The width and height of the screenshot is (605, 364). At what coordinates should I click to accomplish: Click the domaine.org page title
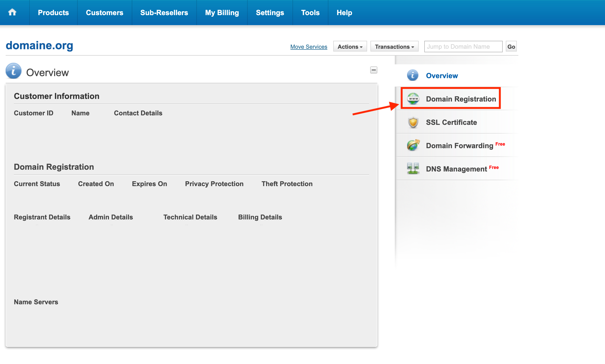(x=39, y=45)
